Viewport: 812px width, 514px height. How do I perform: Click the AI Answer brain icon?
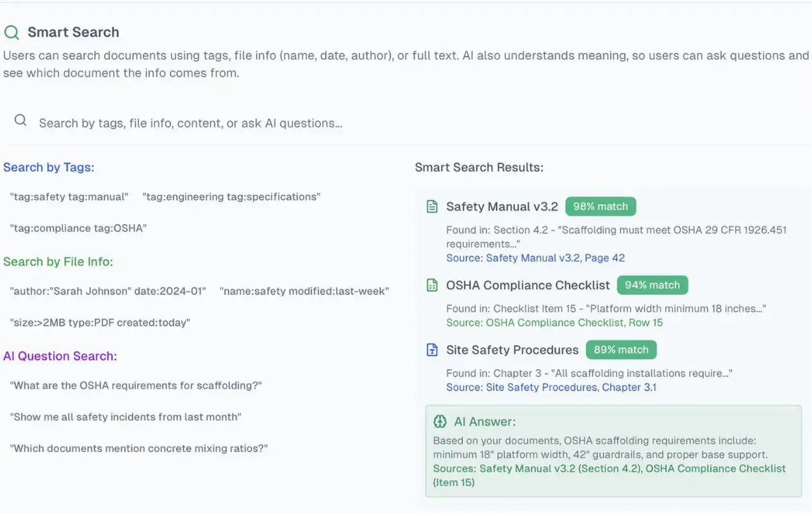coord(440,422)
